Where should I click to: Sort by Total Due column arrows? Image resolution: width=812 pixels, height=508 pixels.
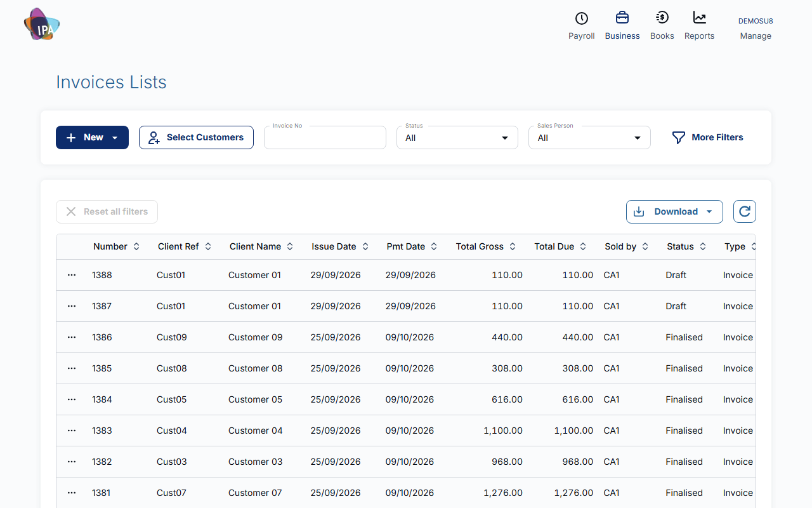click(583, 246)
